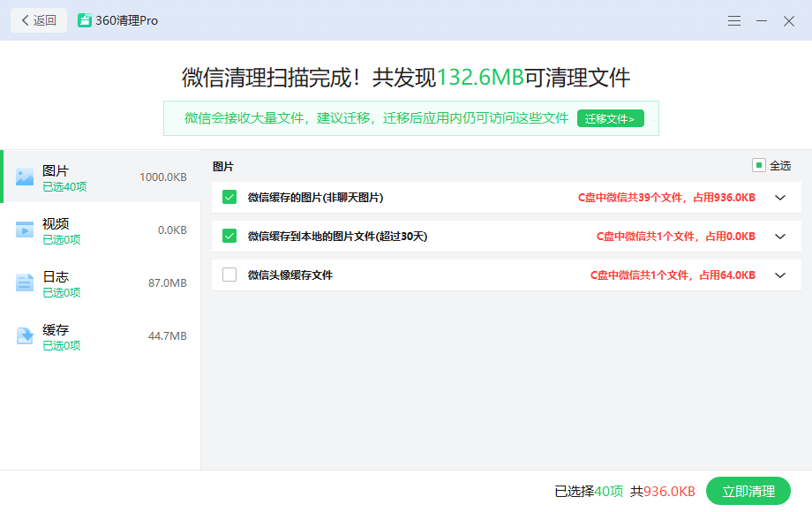The width and height of the screenshot is (812, 512).
Task: Expand the 微信头像缓存文件 row
Action: (780, 275)
